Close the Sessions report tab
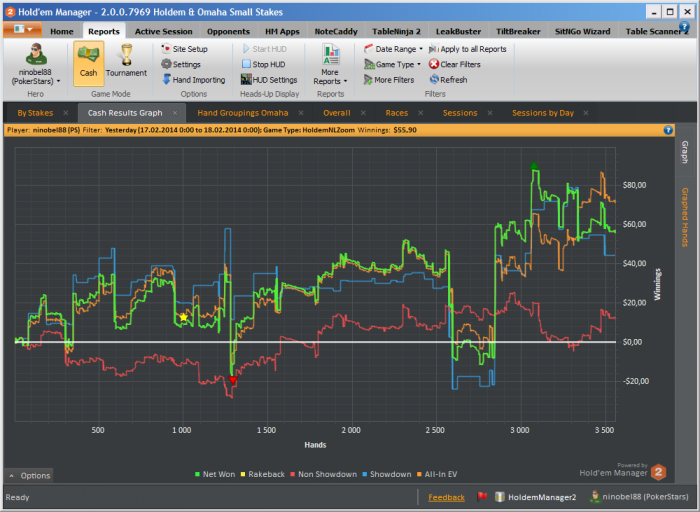 (x=490, y=113)
